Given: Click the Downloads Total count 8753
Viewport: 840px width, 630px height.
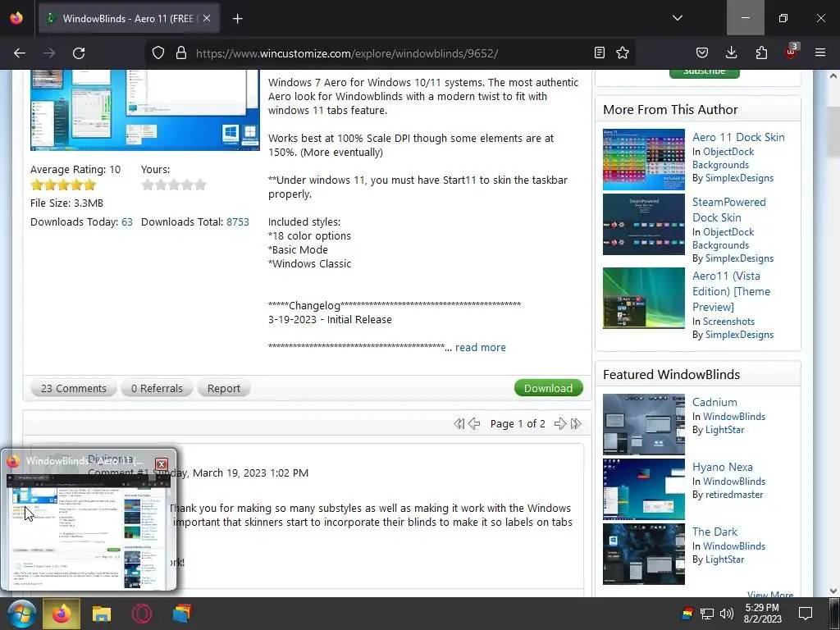Looking at the screenshot, I should 238,221.
